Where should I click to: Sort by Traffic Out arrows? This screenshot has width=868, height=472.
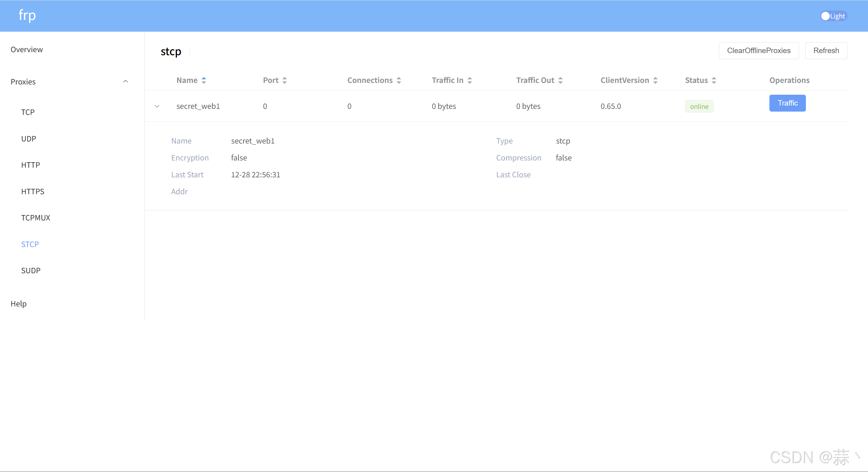point(560,80)
